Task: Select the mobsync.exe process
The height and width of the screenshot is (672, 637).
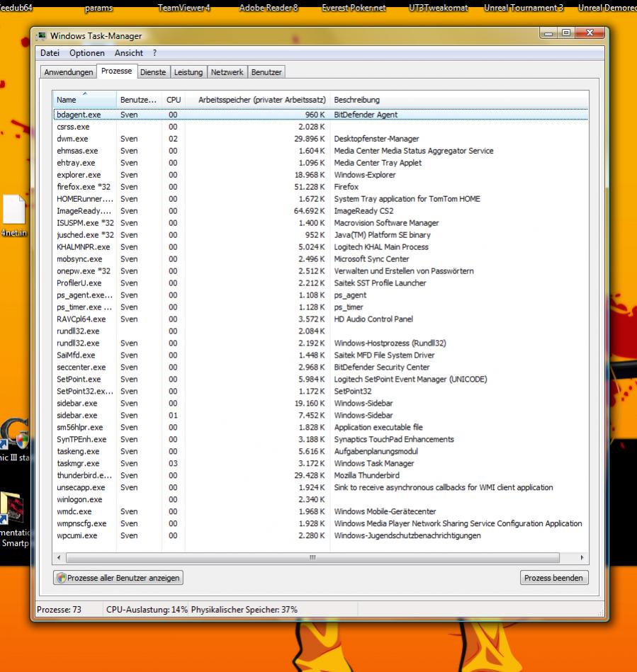Action: pyautogui.click(x=320, y=258)
